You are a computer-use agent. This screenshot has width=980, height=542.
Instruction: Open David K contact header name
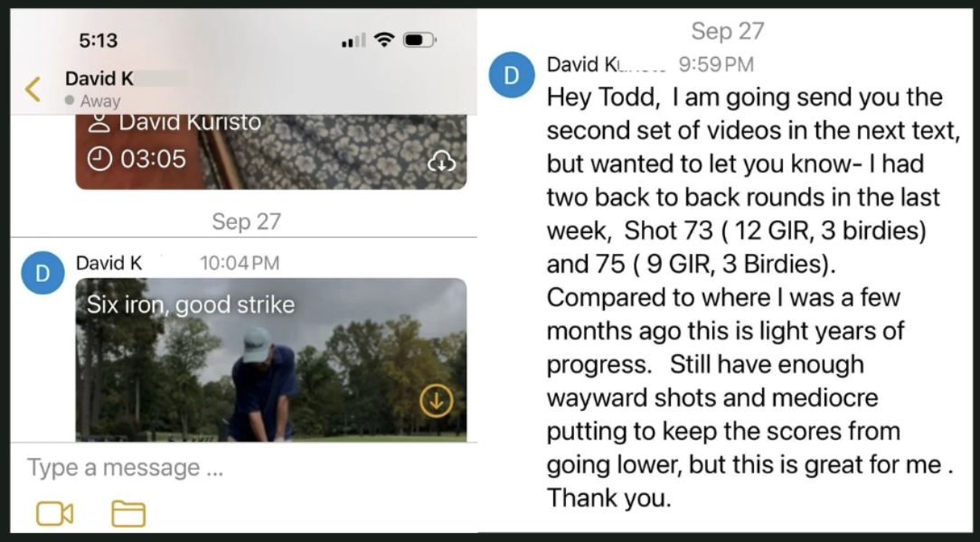[x=99, y=79]
